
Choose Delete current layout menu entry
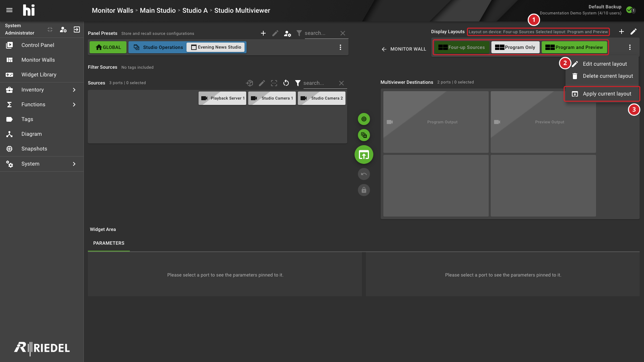[x=602, y=76]
